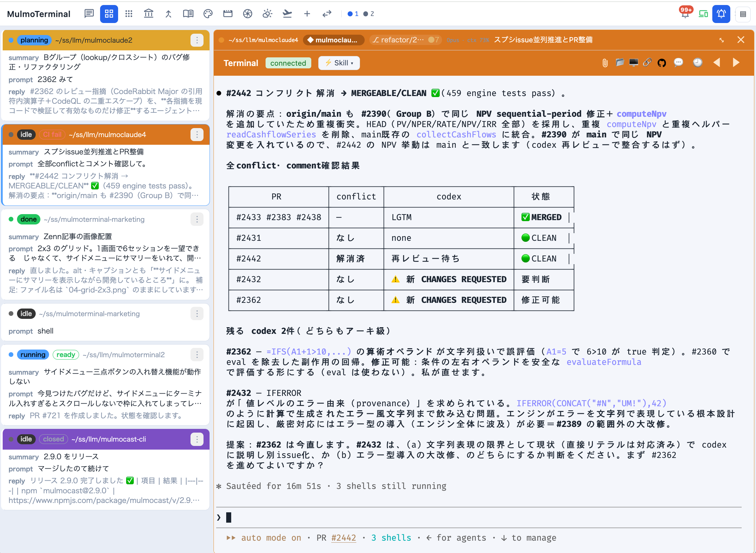
Task: Open the Skill dropdown
Action: [339, 63]
